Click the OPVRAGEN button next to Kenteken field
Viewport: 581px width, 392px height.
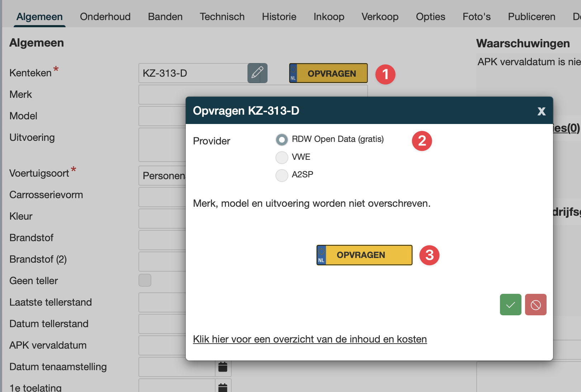pos(328,73)
